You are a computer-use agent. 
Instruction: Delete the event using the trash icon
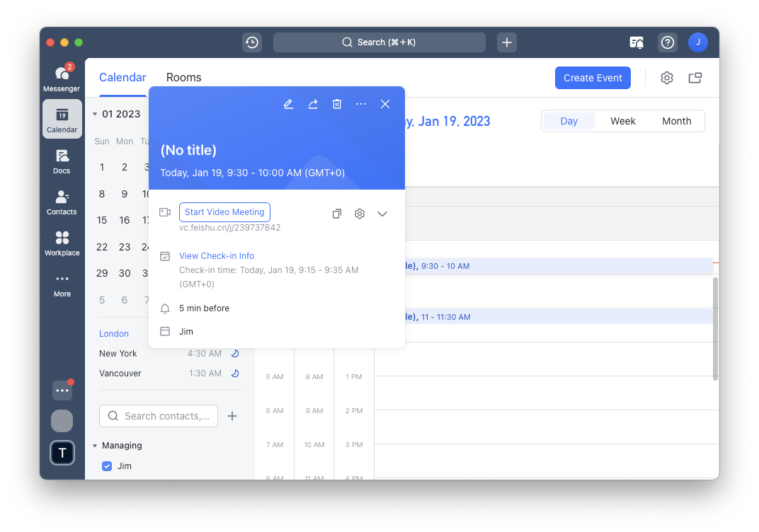point(337,104)
